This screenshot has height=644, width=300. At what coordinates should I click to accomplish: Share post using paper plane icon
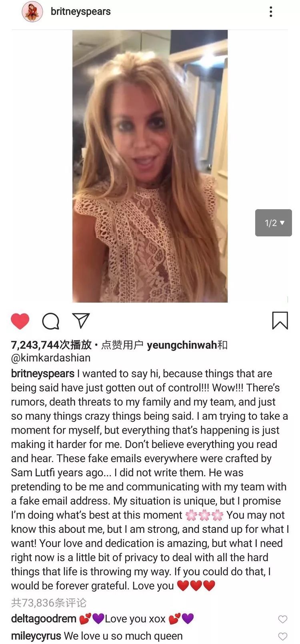click(x=81, y=320)
